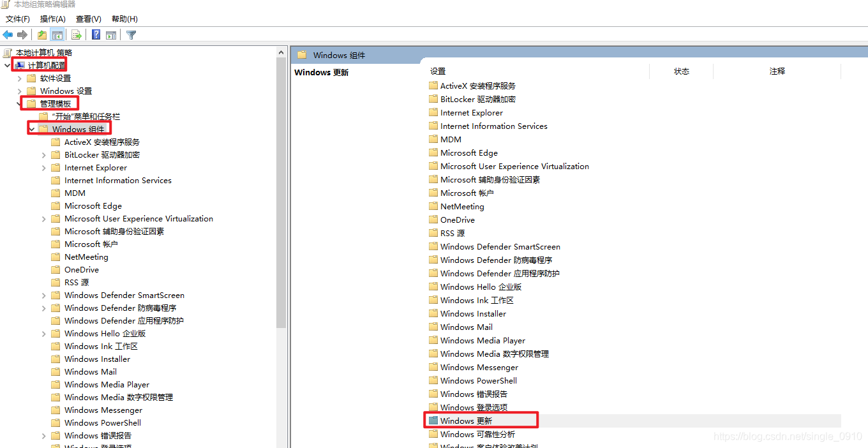
Task: Click the 计算机配置 computer icon in tree
Action: click(20, 65)
